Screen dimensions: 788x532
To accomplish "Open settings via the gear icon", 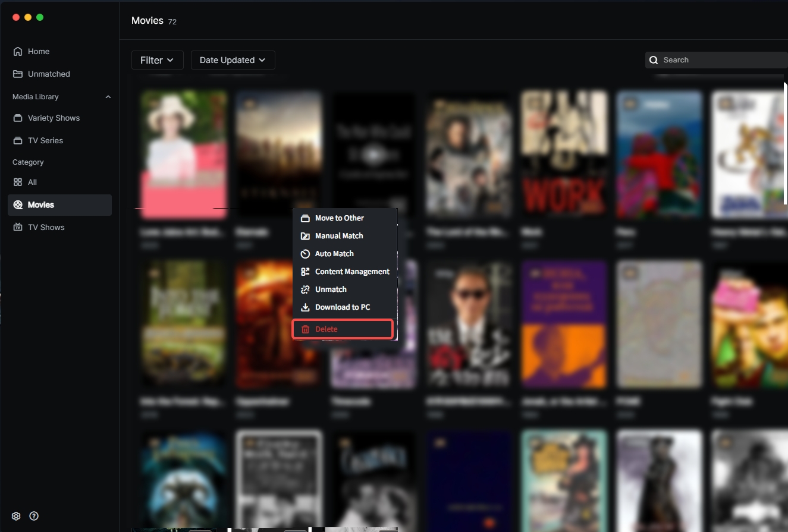I will [16, 516].
